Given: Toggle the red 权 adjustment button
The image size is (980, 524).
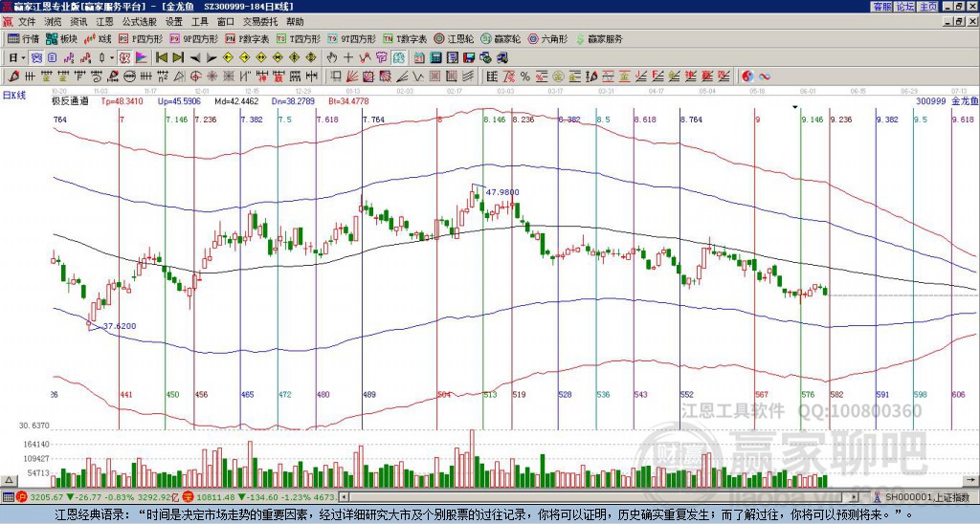Looking at the screenshot, I should pos(125,58).
